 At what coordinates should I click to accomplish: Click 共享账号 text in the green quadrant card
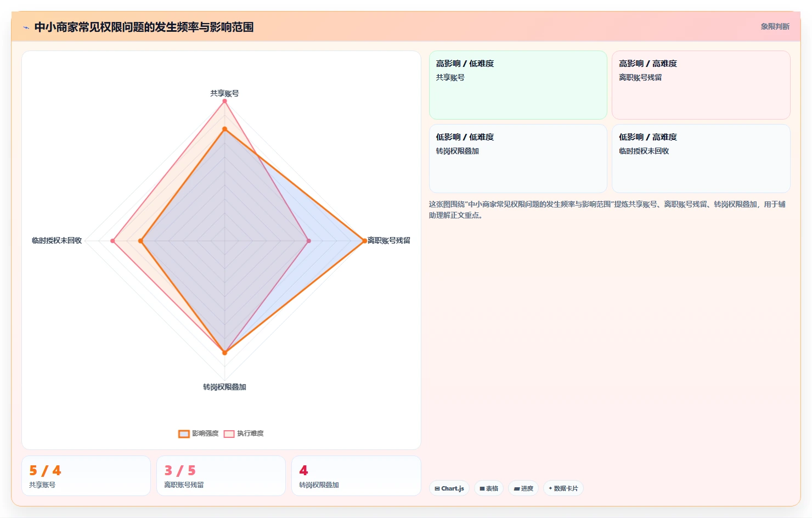(x=450, y=77)
